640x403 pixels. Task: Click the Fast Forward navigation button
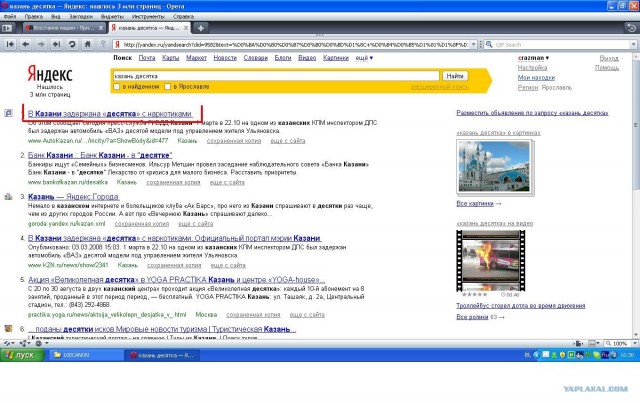click(57, 44)
